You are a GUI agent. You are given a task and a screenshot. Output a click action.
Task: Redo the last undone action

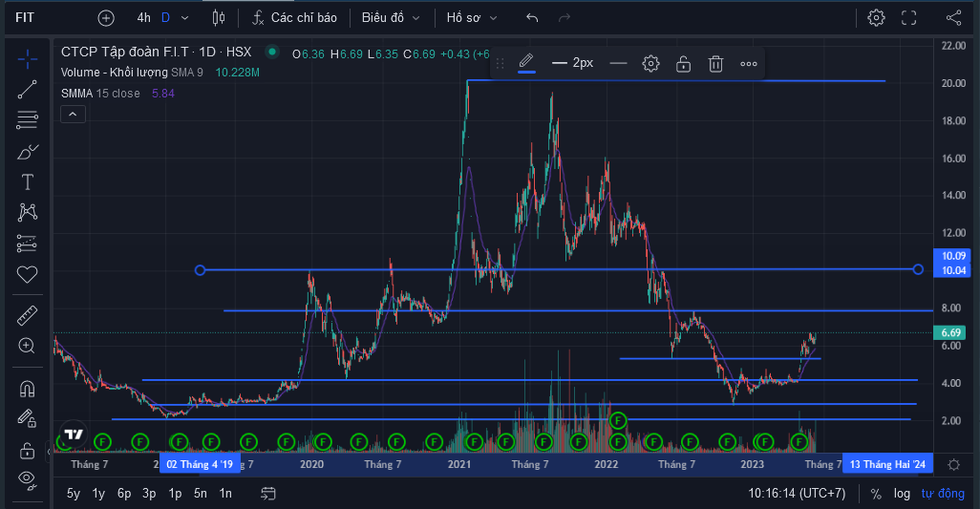coord(565,18)
